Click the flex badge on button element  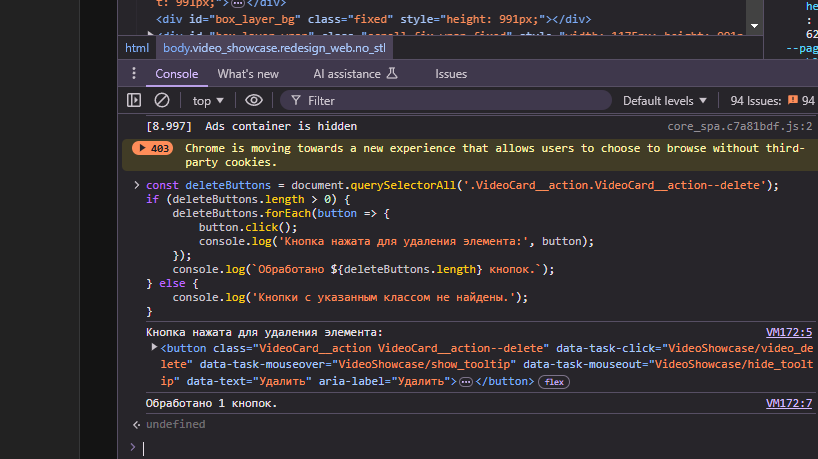(x=553, y=382)
